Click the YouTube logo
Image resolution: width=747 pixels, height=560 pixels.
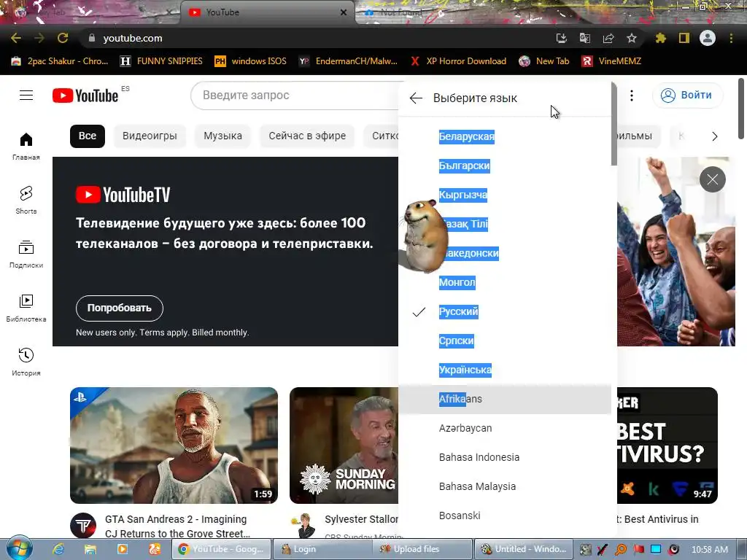(x=85, y=96)
